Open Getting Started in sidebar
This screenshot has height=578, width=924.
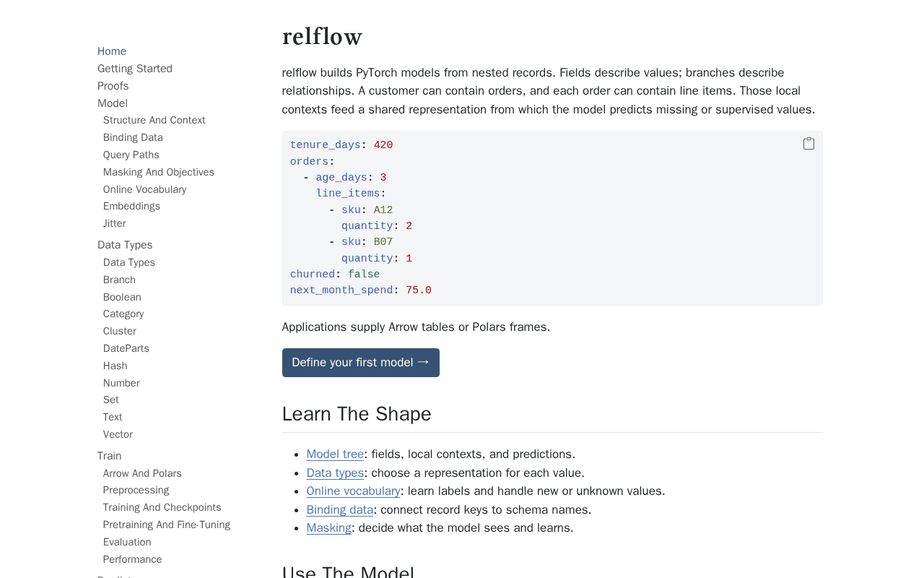(135, 69)
